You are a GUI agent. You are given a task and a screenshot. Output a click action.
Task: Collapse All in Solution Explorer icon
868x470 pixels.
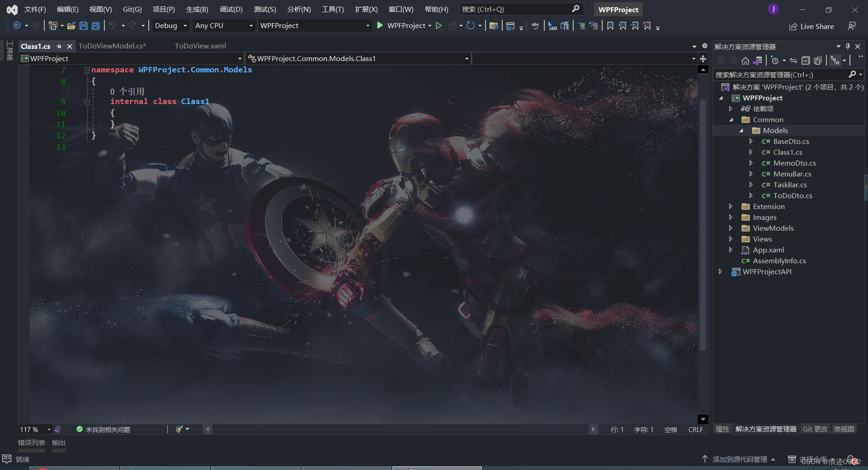pyautogui.click(x=806, y=61)
